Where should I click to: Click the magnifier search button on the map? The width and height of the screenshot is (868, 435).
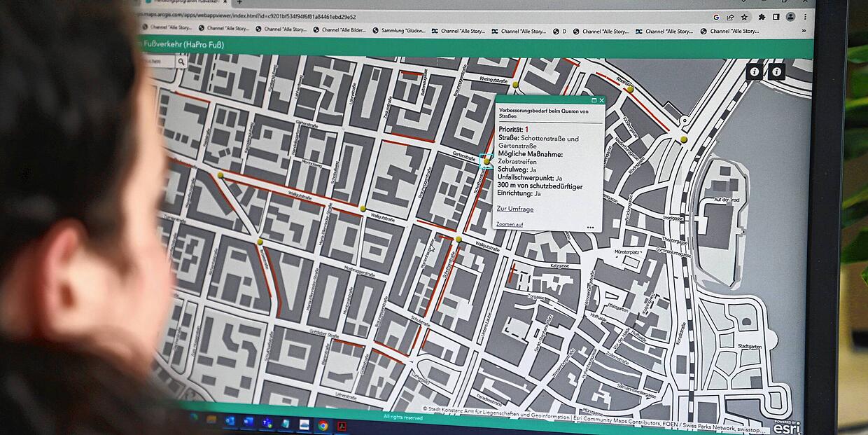coord(181,62)
